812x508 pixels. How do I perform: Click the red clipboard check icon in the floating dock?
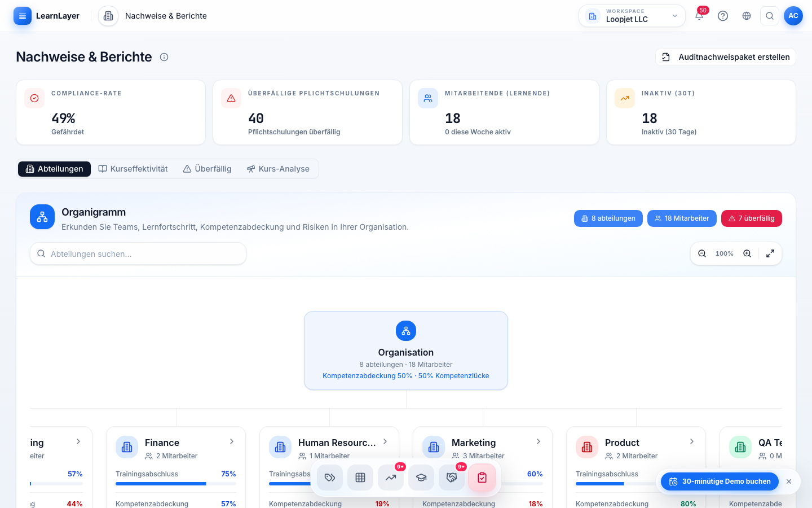(x=482, y=478)
